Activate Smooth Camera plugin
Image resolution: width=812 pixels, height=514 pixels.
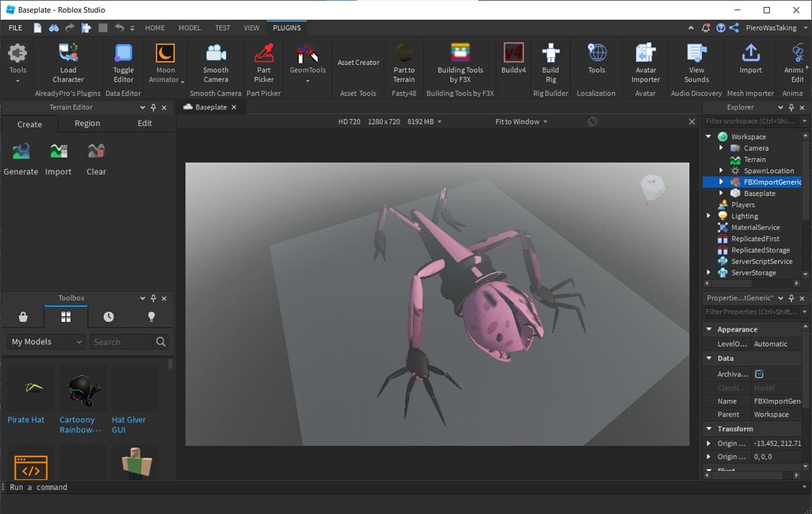click(216, 63)
